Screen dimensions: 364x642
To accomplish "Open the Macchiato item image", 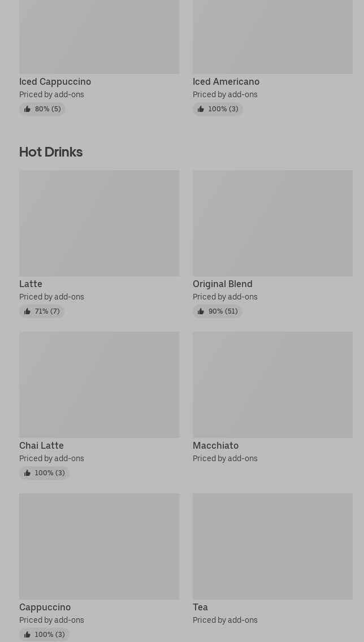I will (272, 385).
